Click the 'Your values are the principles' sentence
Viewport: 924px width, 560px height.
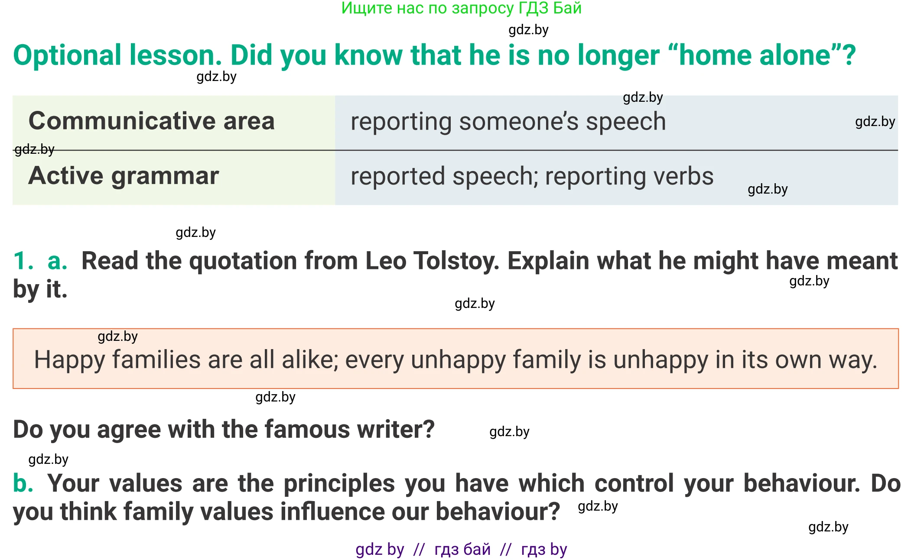[x=473, y=483]
